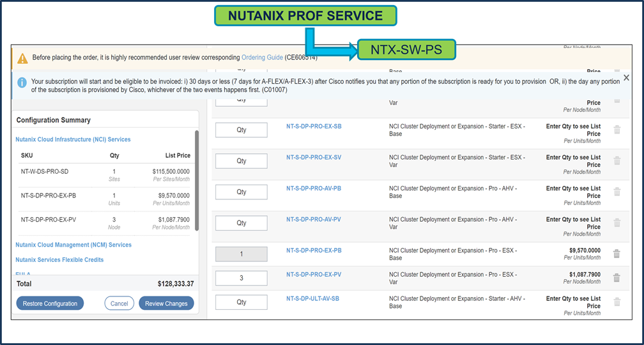The image size is (644, 345).
Task: Delete the NT-S-DP-PRO-EX-PB row with trash icon
Action: (617, 254)
